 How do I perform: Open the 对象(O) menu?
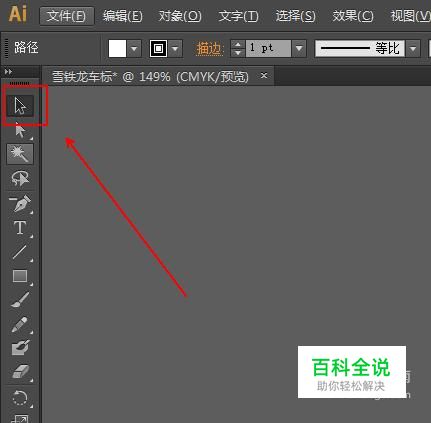[x=180, y=16]
